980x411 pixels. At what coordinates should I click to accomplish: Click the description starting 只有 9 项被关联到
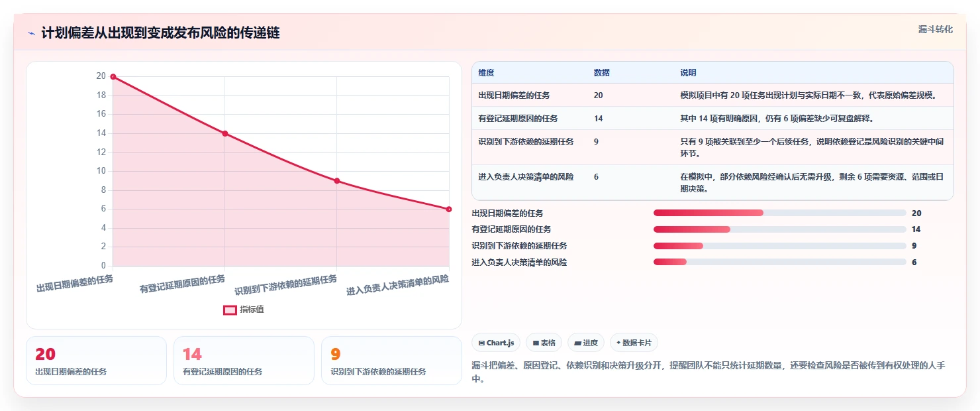[812, 148]
